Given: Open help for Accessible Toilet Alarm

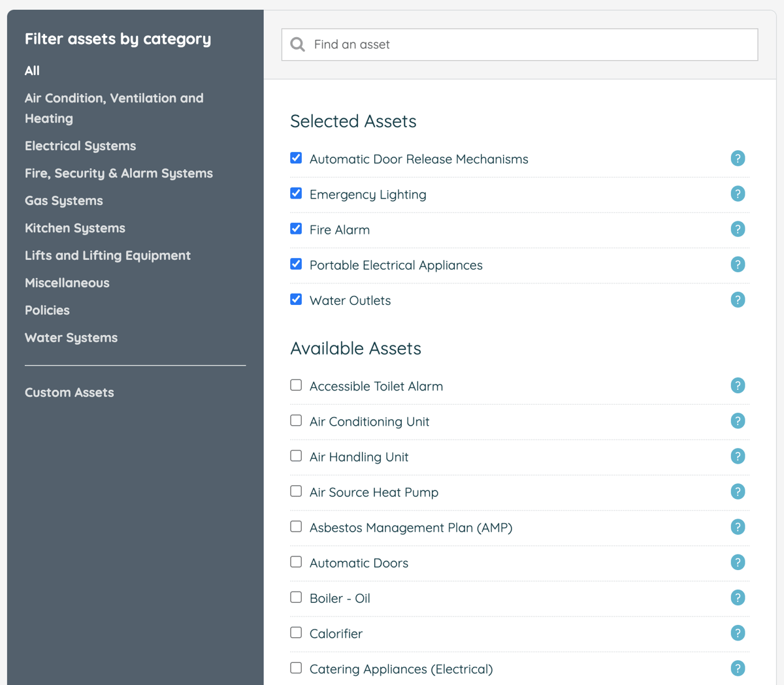Looking at the screenshot, I should point(738,385).
